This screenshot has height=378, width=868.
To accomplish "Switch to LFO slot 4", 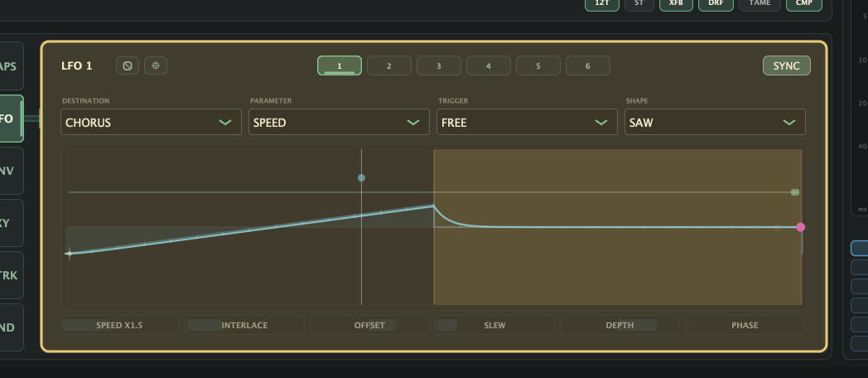I will [489, 65].
